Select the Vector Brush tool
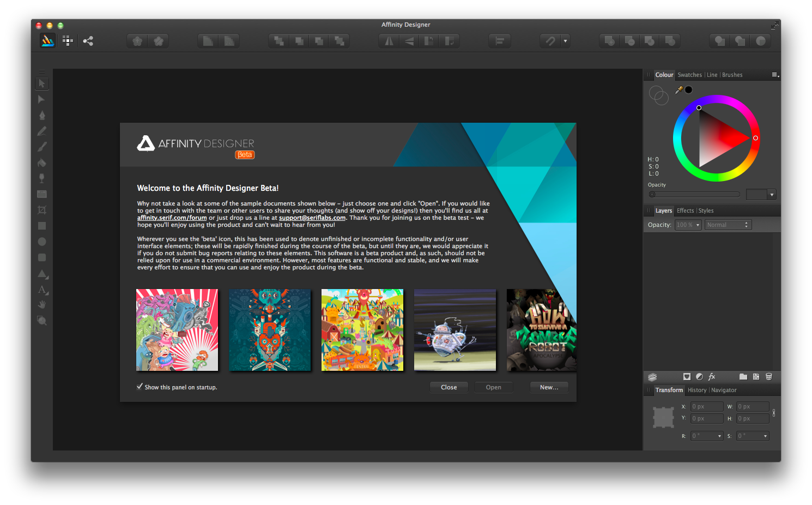 pyautogui.click(x=41, y=147)
